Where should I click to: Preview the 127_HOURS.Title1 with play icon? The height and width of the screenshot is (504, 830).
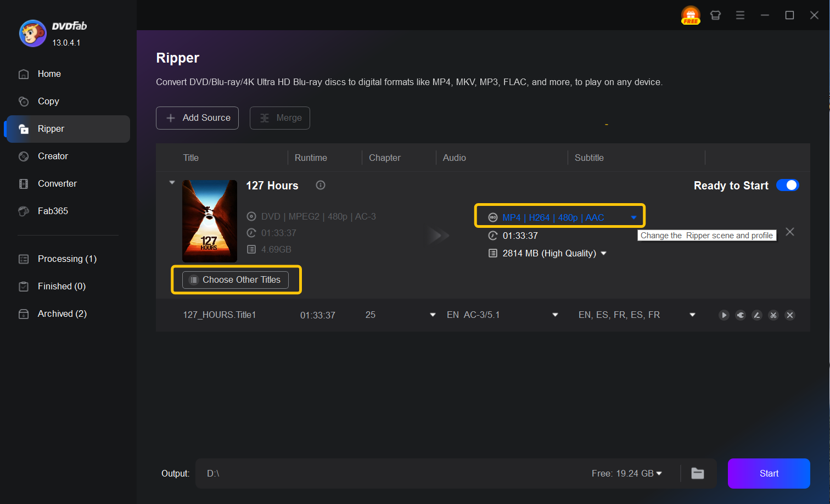[724, 315]
